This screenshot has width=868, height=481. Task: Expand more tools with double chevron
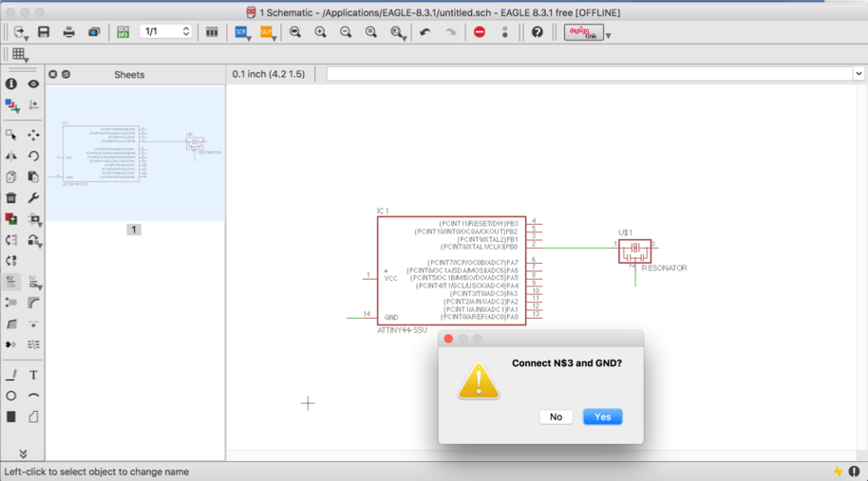(23, 453)
